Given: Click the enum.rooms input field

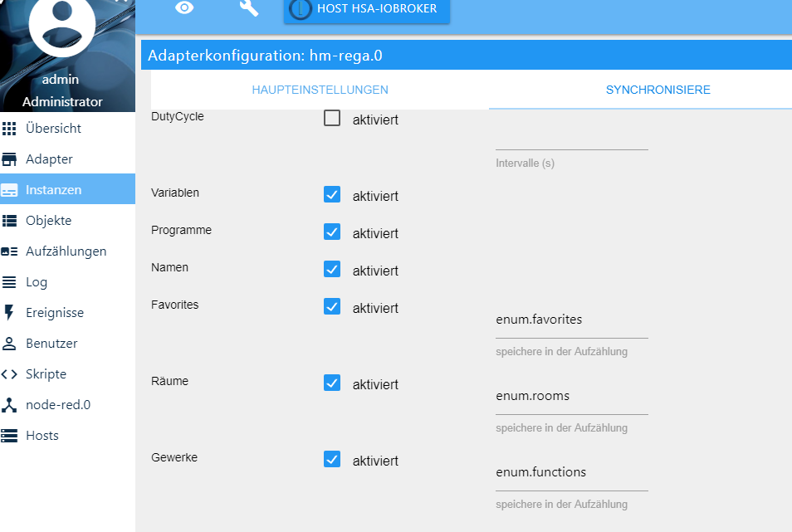Looking at the screenshot, I should [x=572, y=396].
